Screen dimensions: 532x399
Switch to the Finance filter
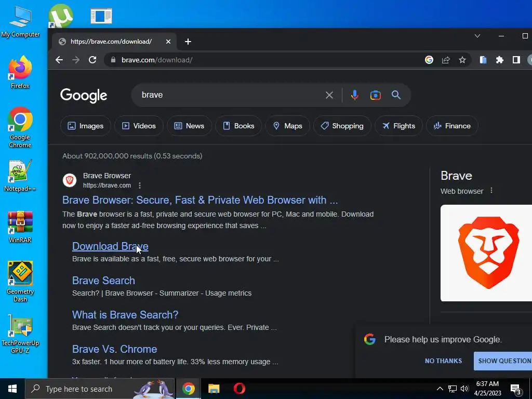pyautogui.click(x=453, y=126)
